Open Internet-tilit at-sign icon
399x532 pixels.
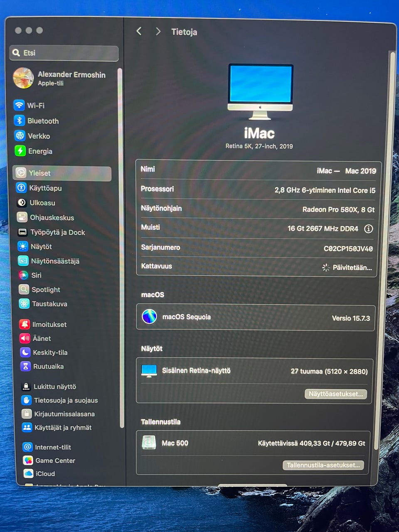(x=27, y=447)
